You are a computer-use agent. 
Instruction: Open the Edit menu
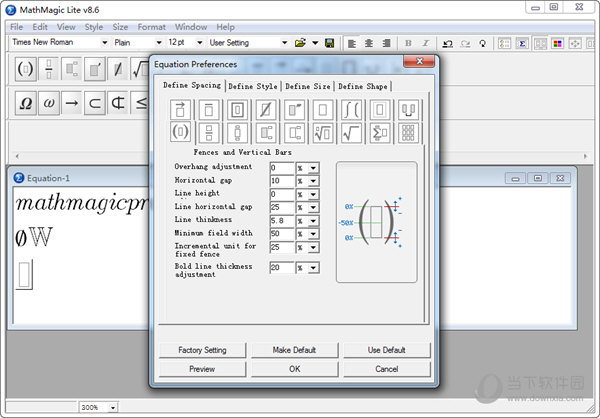(x=40, y=27)
